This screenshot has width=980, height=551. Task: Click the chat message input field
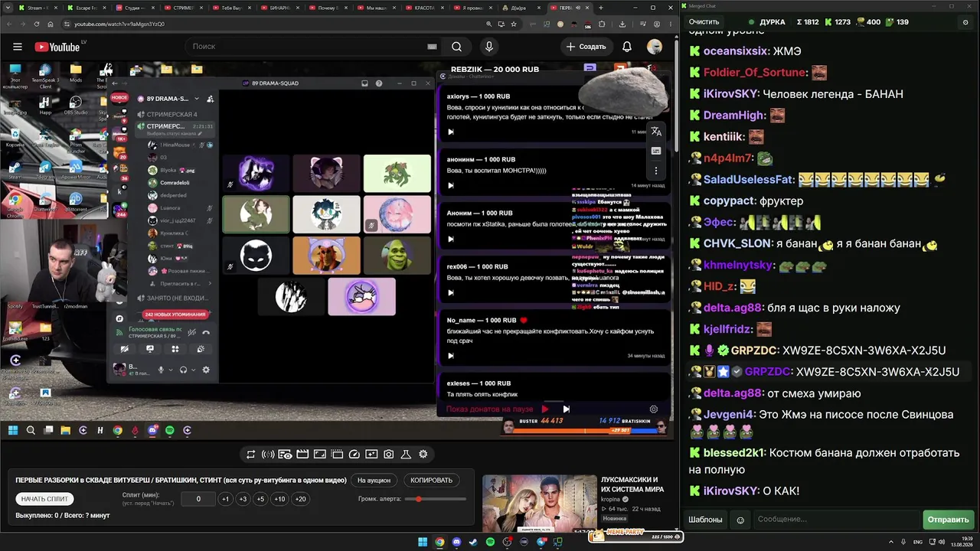[x=835, y=520]
